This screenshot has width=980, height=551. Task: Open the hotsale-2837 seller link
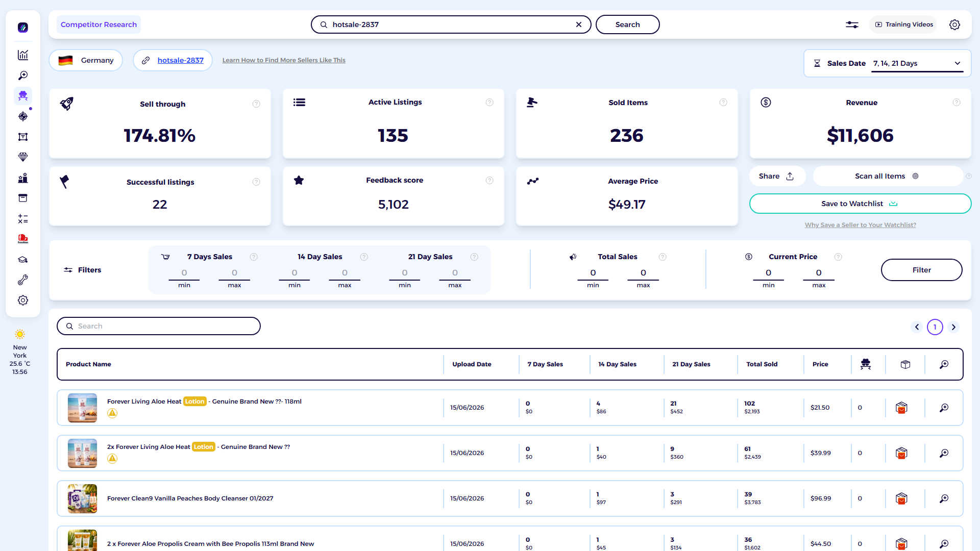pyautogui.click(x=181, y=60)
